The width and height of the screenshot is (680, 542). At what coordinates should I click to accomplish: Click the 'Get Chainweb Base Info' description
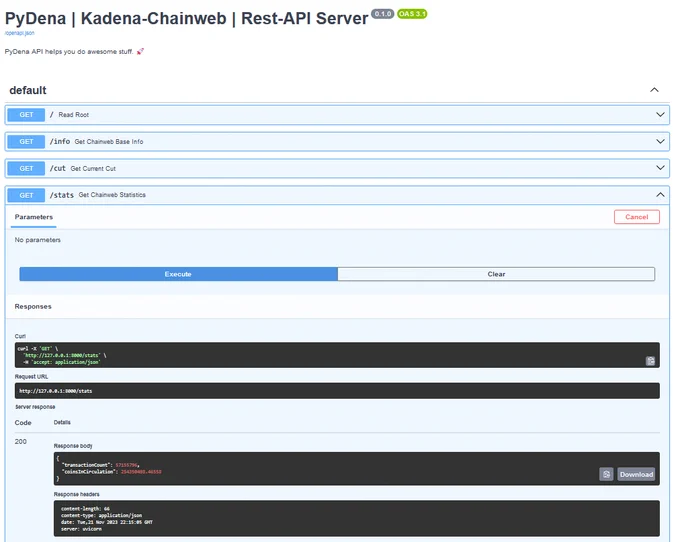pos(109,142)
